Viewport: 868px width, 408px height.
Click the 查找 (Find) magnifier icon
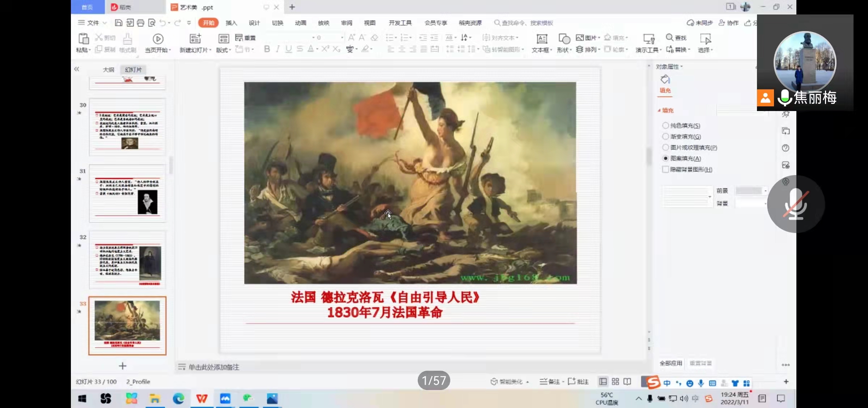[x=669, y=37]
